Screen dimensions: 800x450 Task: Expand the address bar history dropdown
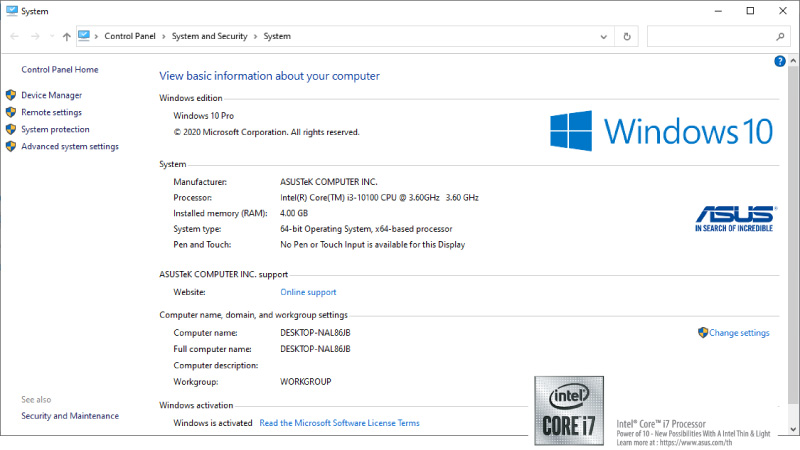click(x=603, y=36)
